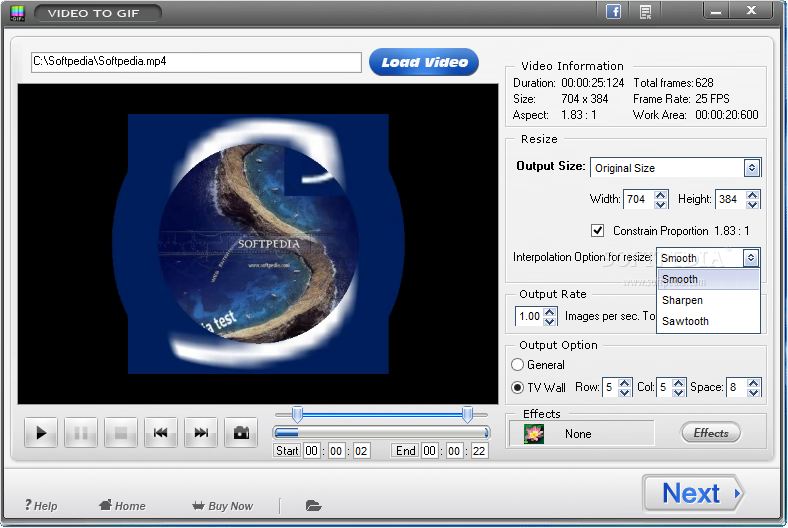
Task: Click the video file path field
Action: [x=196, y=62]
